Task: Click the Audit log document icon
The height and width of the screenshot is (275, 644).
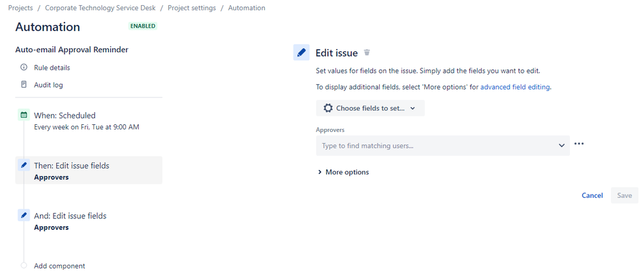Action: (x=24, y=84)
